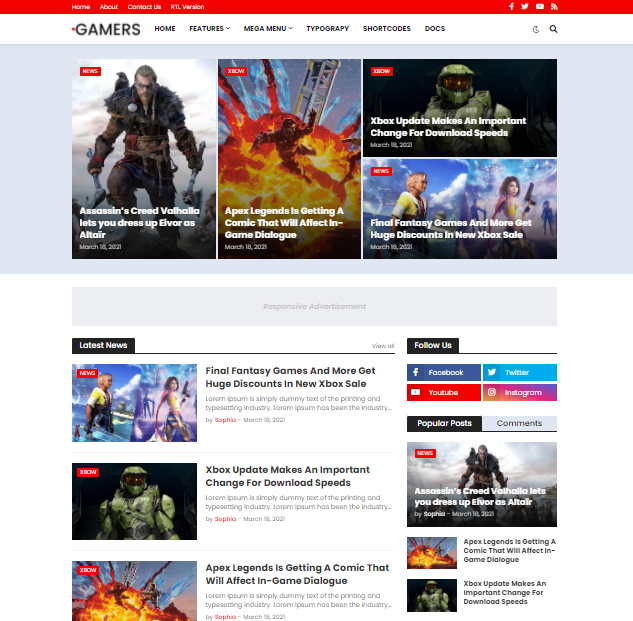
Task: Open Xbox Update article title in Latest News
Action: point(287,476)
